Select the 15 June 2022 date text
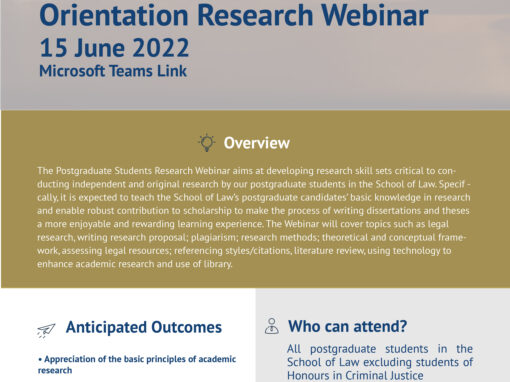Screen dimensions: 510x382 pos(114,48)
